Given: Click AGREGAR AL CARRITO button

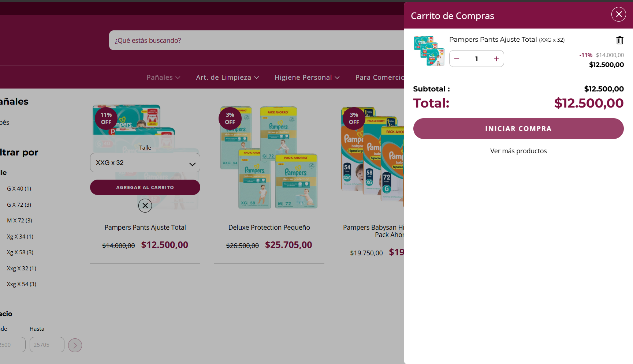Looking at the screenshot, I should coord(145,187).
